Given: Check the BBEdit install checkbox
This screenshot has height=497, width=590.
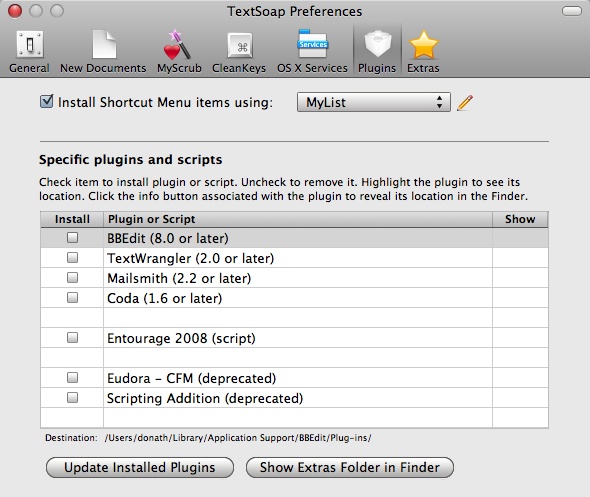Looking at the screenshot, I should [72, 237].
